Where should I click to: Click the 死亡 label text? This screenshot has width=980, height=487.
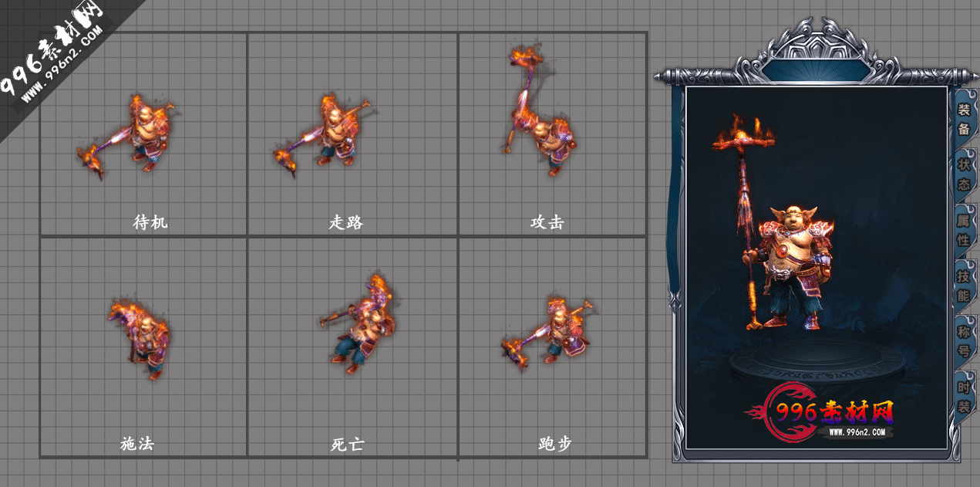point(347,445)
